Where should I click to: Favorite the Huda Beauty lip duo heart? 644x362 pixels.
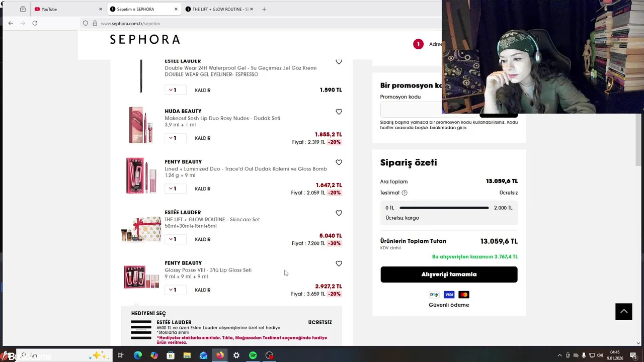coord(339,112)
